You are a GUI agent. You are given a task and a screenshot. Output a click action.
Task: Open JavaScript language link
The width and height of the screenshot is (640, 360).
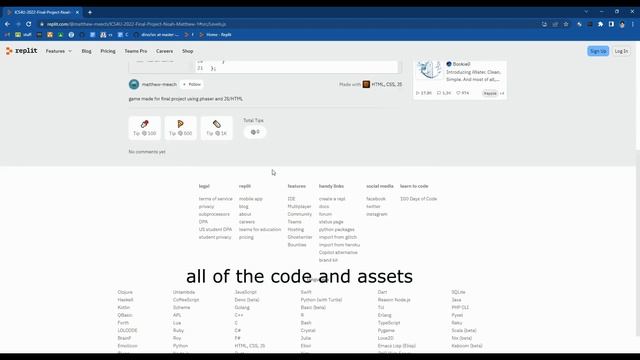click(246, 292)
